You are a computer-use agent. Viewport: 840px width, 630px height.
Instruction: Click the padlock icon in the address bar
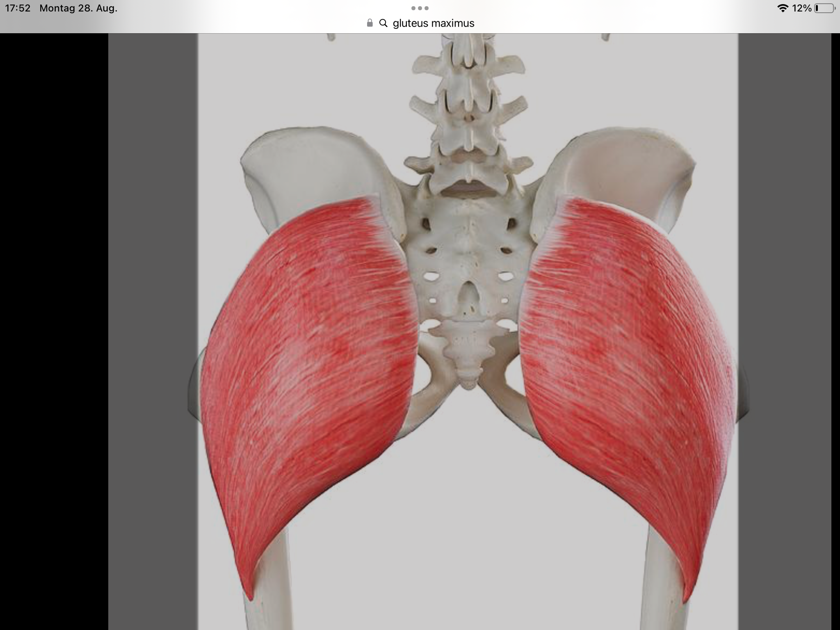click(370, 23)
